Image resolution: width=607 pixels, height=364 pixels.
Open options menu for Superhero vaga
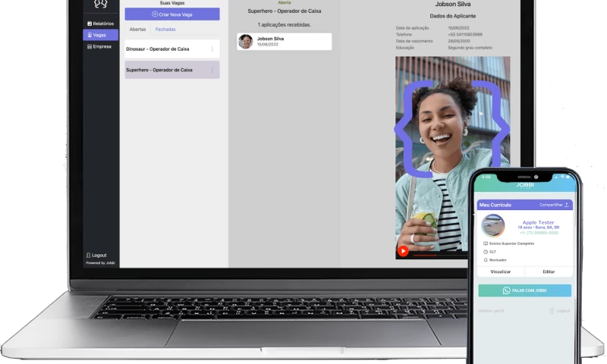coord(212,71)
